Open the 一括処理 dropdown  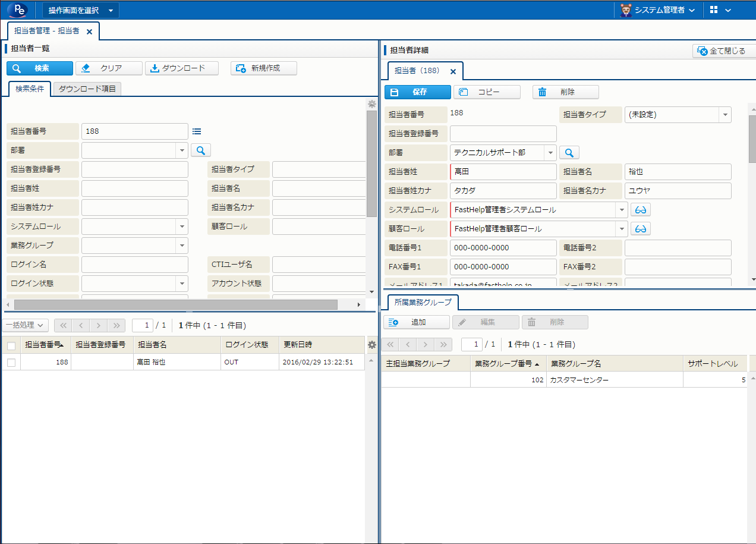(x=26, y=325)
